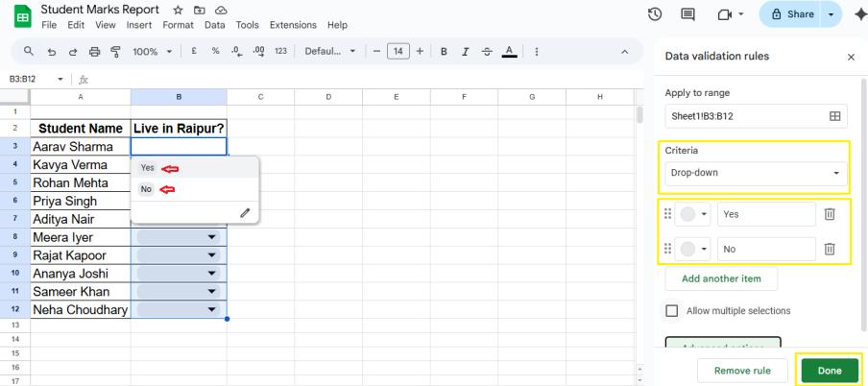Image resolution: width=868 pixels, height=386 pixels.
Task: Open dropdown arrow in Rajat Kapoor row
Action: [x=211, y=255]
